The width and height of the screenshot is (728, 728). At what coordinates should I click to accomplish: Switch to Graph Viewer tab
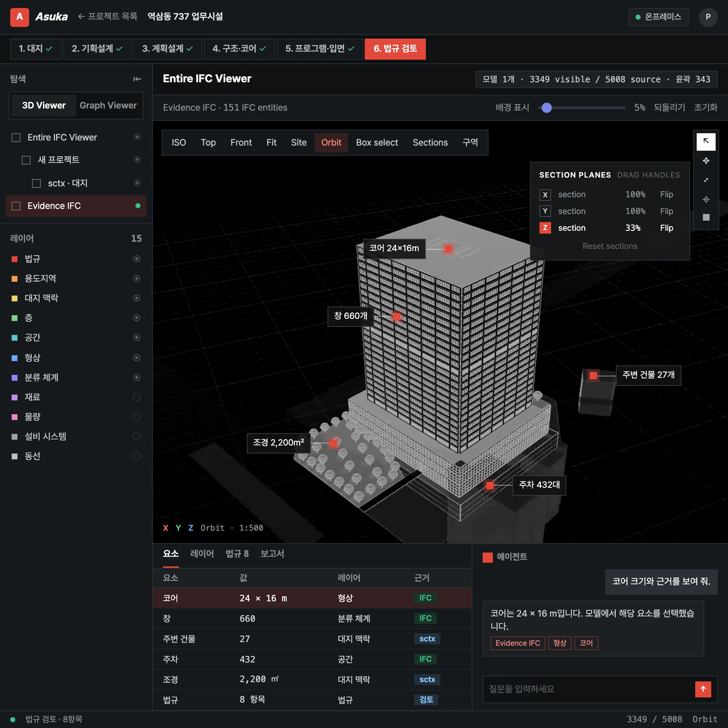pyautogui.click(x=108, y=106)
